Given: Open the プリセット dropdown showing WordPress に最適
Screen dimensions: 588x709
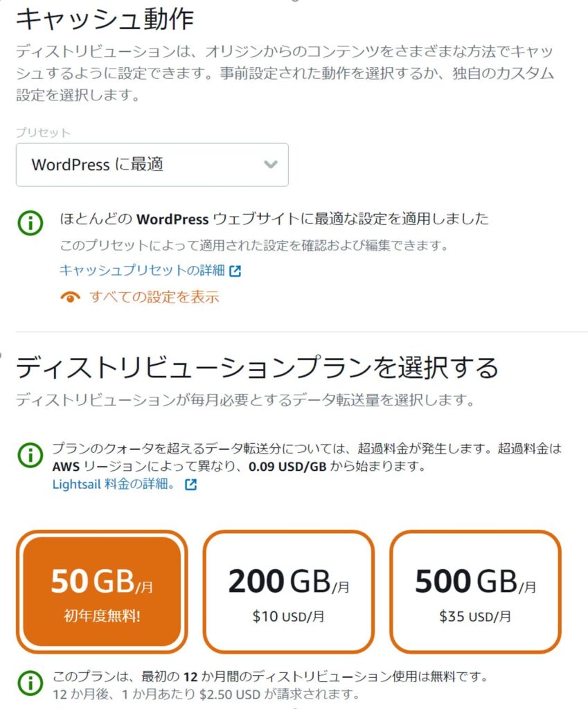Looking at the screenshot, I should pyautogui.click(x=152, y=165).
